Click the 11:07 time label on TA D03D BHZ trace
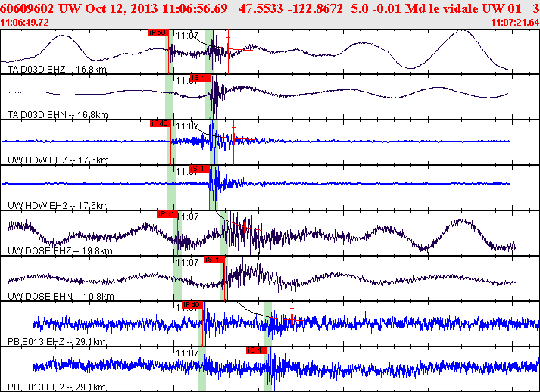The width and height of the screenshot is (540, 392). 187,35
